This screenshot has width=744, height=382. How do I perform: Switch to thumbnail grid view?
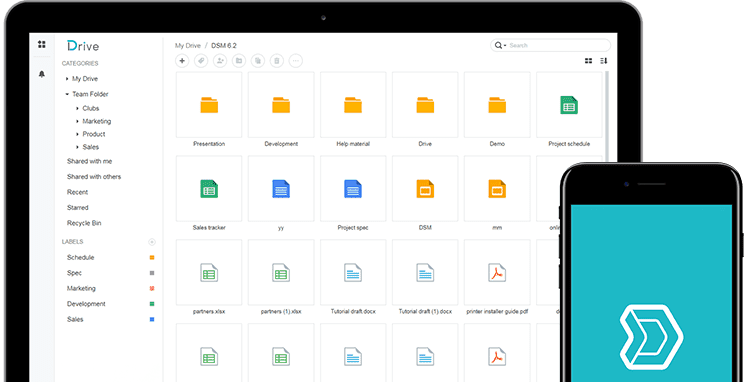[588, 61]
